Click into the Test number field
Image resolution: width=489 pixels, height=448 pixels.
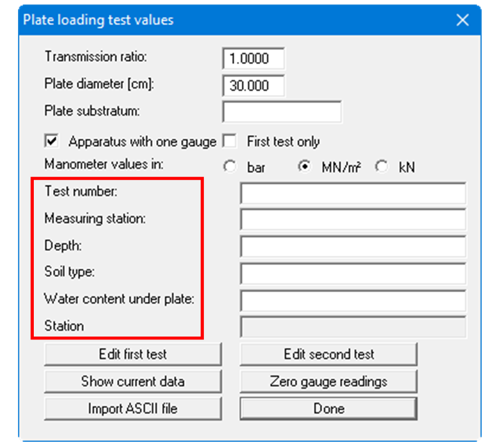353,193
